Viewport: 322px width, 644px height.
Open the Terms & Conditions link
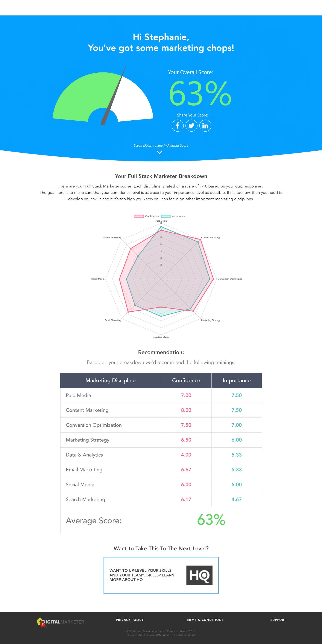pos(204,620)
